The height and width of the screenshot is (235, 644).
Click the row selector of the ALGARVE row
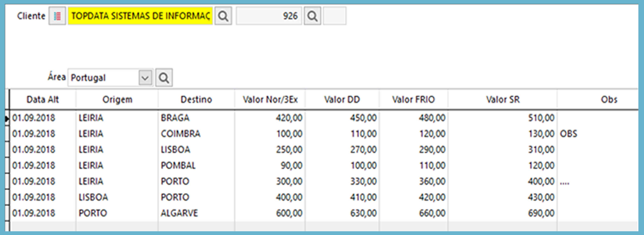[7, 213]
